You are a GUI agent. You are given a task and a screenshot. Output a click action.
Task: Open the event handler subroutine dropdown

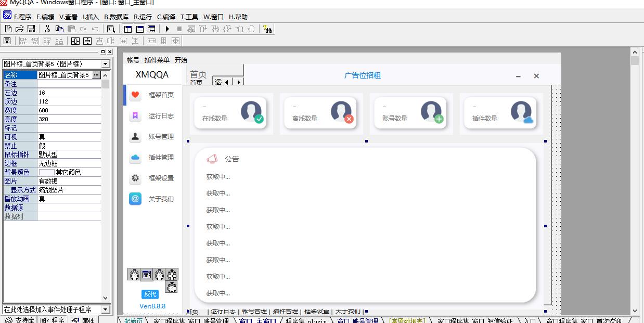(x=106, y=309)
